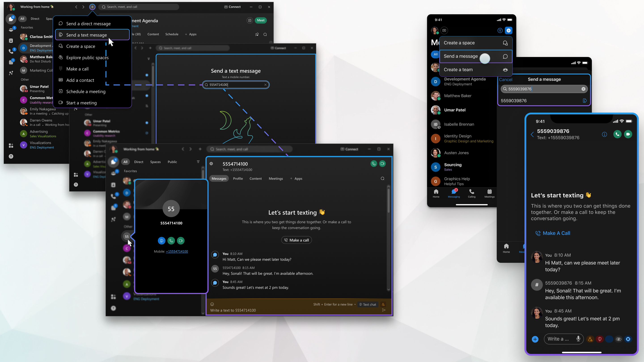This screenshot has height=362, width=644.
Task: Expand the Messages tab in conversation view
Action: click(219, 179)
